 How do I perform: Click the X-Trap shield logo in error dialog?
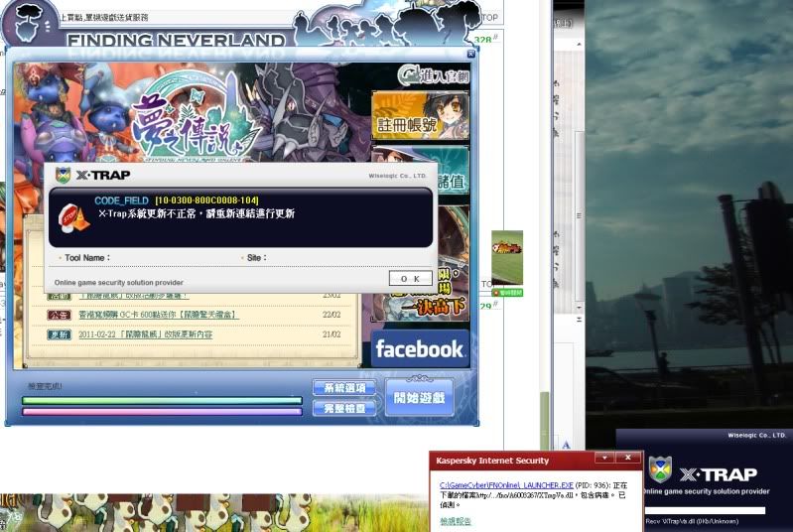coord(63,175)
